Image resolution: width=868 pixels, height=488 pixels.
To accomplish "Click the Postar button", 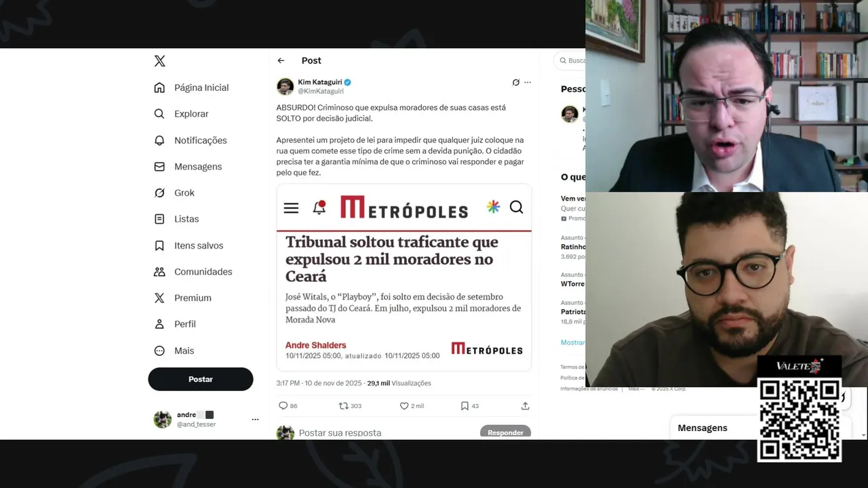I will pos(201,380).
